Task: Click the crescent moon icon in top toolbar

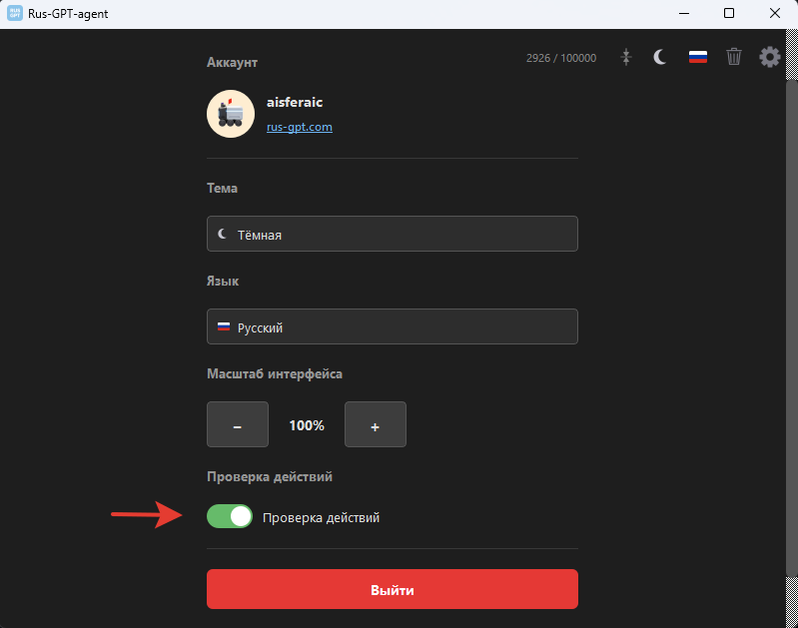Action: tap(660, 58)
